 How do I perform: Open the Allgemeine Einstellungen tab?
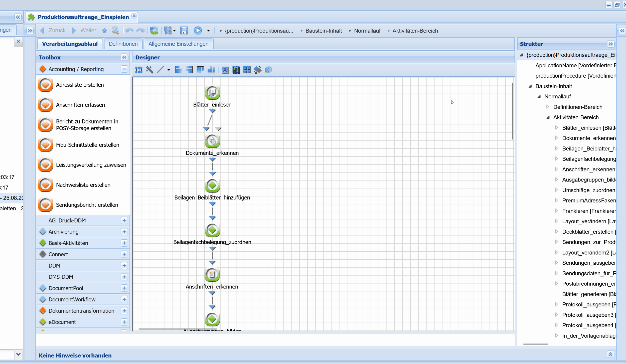(178, 44)
